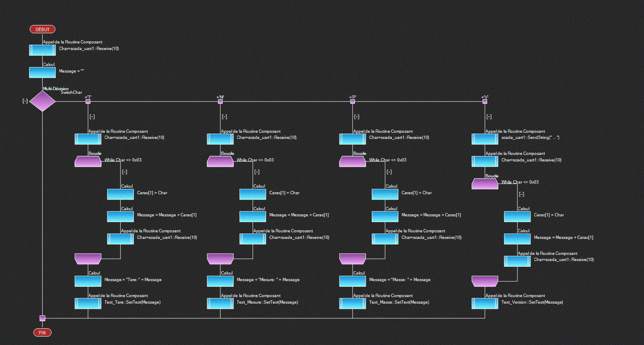
Task: Select the While loop start icon in the 'V' branch
Action: tap(485, 184)
